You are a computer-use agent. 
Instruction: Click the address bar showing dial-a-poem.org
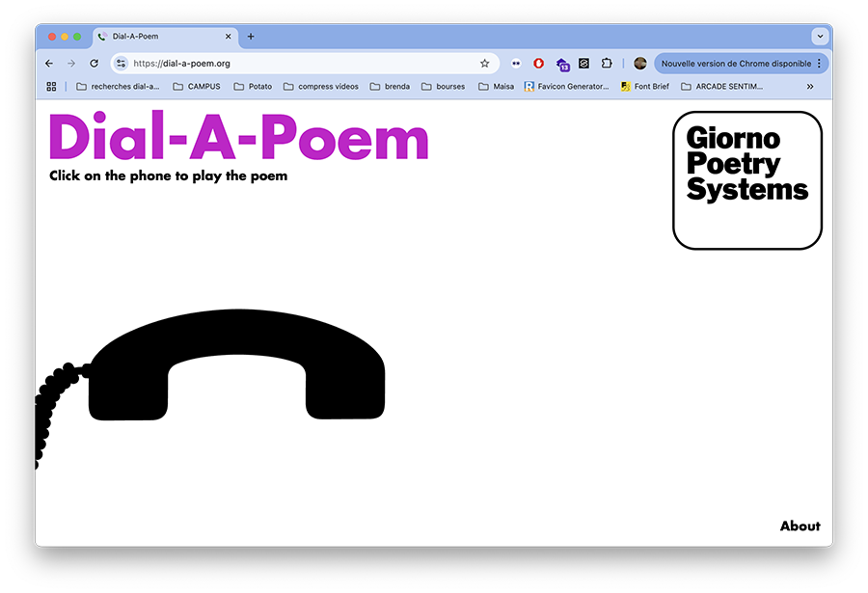tap(299, 64)
